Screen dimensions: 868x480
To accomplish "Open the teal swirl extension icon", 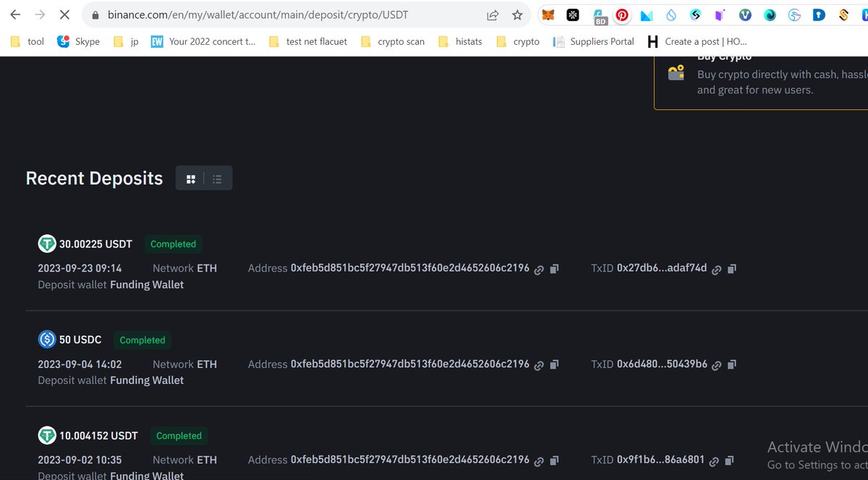I will tap(770, 15).
